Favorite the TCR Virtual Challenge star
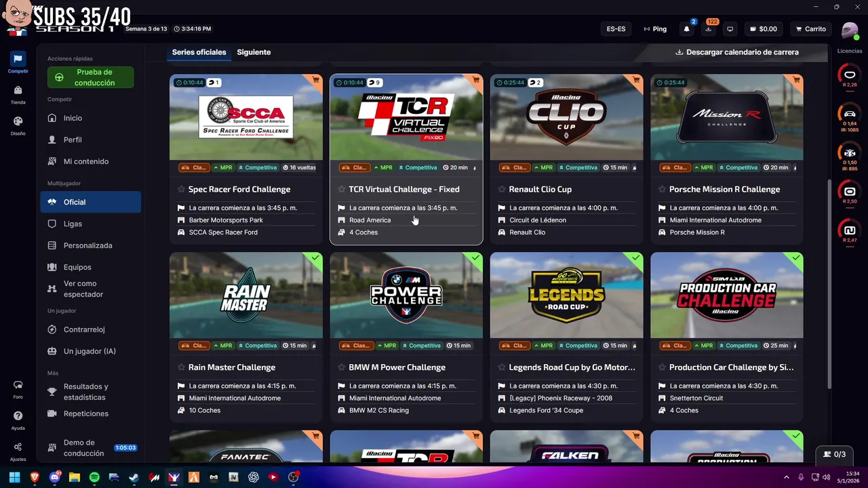Viewport: 868px width, 488px height. click(x=342, y=189)
